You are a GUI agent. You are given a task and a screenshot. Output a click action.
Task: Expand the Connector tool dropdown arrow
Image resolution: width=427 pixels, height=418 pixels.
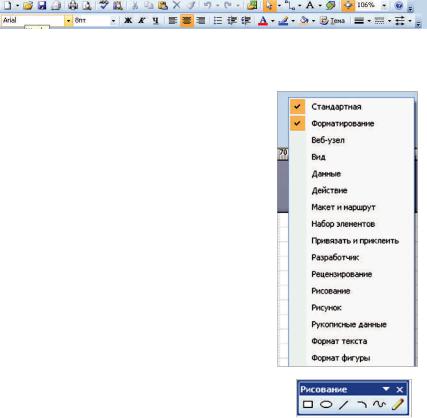click(300, 5)
